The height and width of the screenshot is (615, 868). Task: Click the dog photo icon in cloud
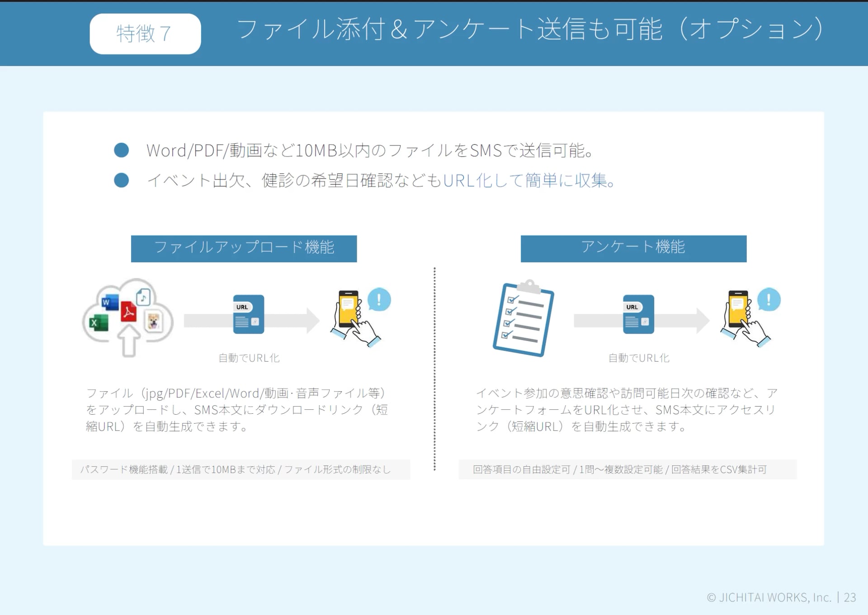click(x=154, y=322)
